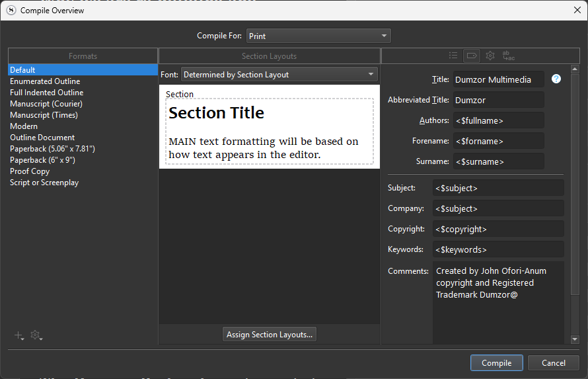Viewport: 588px width, 379px height.
Task: Click the blue help icon beside Title
Action: 556,79
